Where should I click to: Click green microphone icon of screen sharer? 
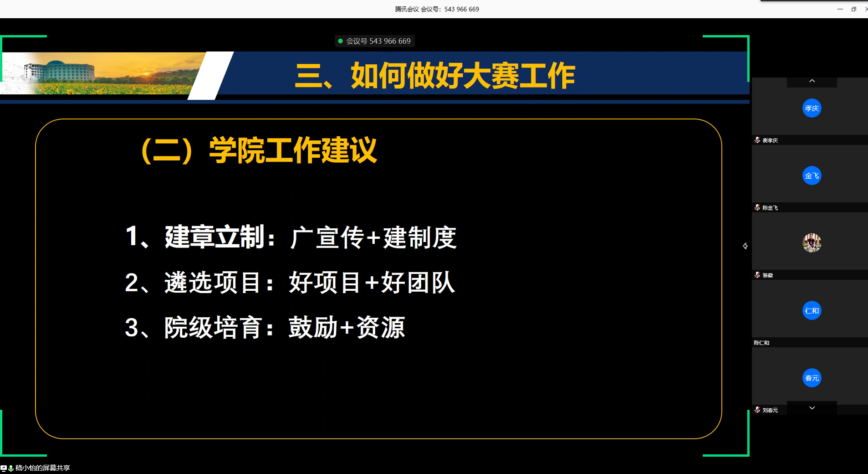[x=11, y=468]
